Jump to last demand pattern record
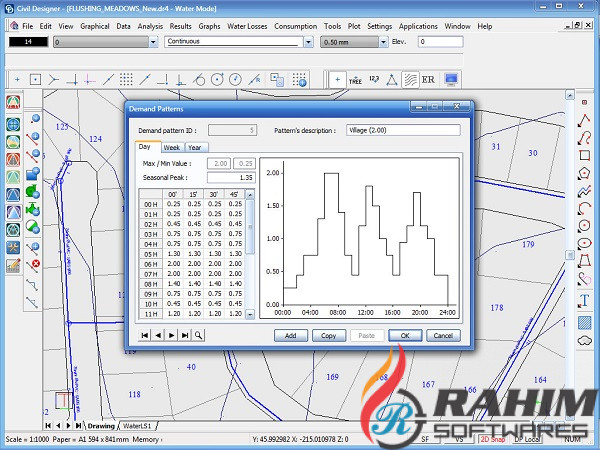Screen dimensions: 600x450 coord(185,335)
